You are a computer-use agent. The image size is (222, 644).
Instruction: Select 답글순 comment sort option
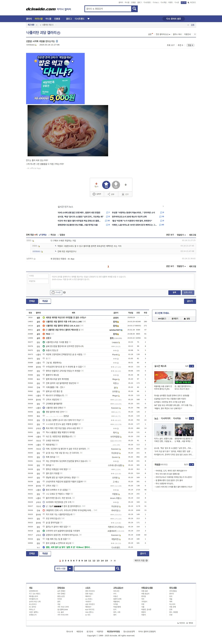tap(61, 235)
